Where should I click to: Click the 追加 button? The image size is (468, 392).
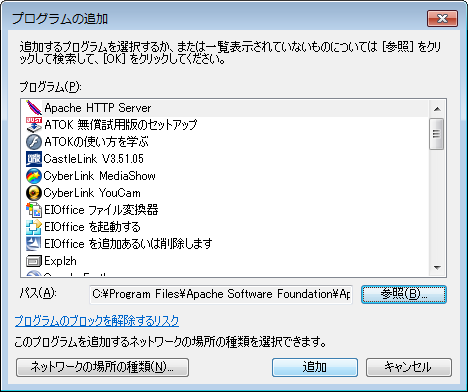[315, 367]
